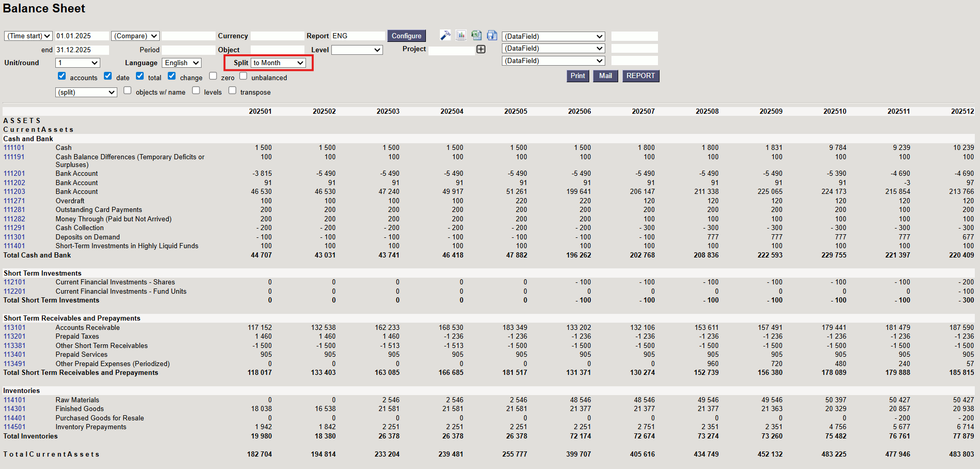Open the first DataField dropdown
The width and height of the screenshot is (980, 469).
(x=553, y=36)
